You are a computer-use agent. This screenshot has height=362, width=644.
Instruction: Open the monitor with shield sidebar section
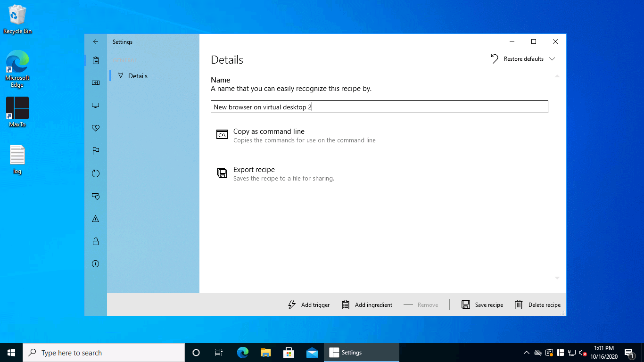[96, 196]
